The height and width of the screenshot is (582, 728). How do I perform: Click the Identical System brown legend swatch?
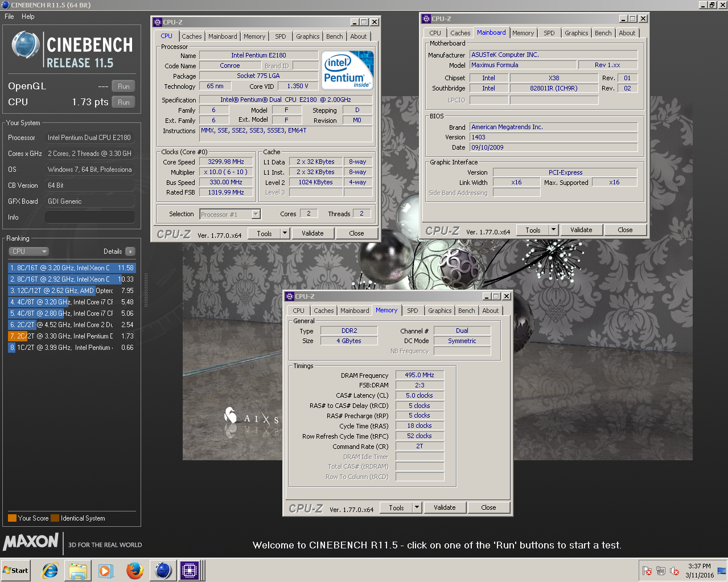(55, 518)
